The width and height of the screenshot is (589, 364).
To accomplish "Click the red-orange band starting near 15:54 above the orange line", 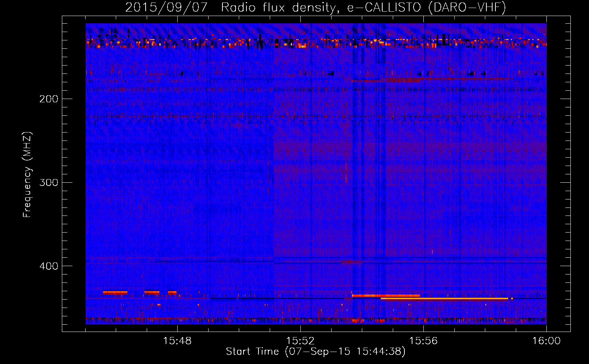I will coord(386,296).
